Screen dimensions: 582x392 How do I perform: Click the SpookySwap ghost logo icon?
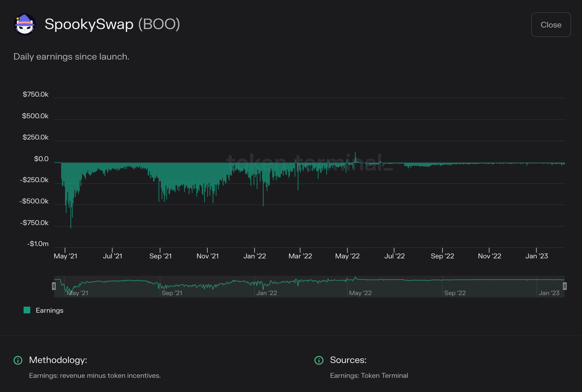point(25,24)
